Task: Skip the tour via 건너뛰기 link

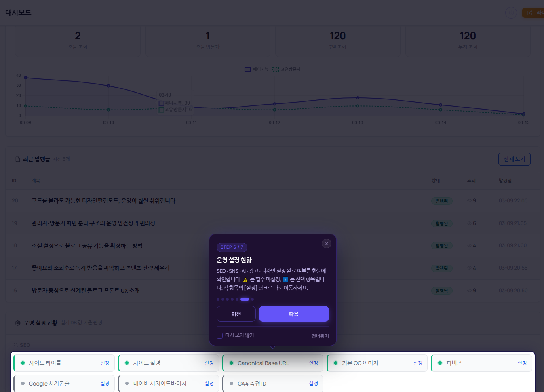Action: (x=320, y=336)
